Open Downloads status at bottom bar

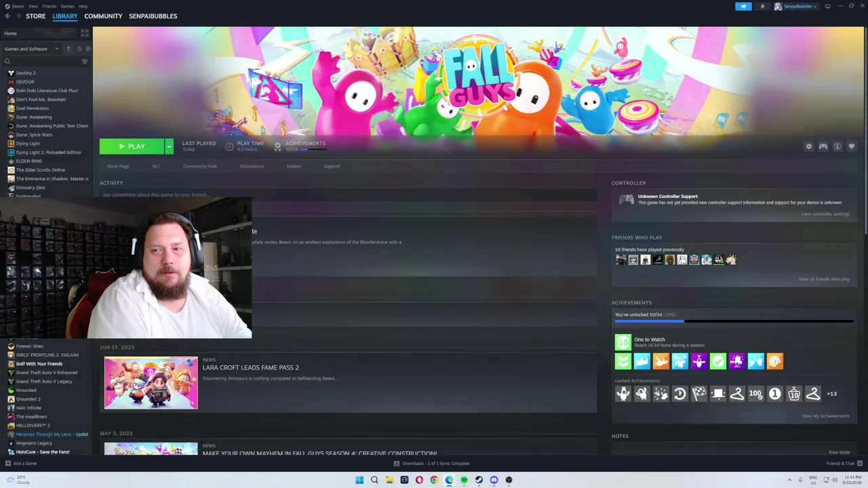click(431, 464)
